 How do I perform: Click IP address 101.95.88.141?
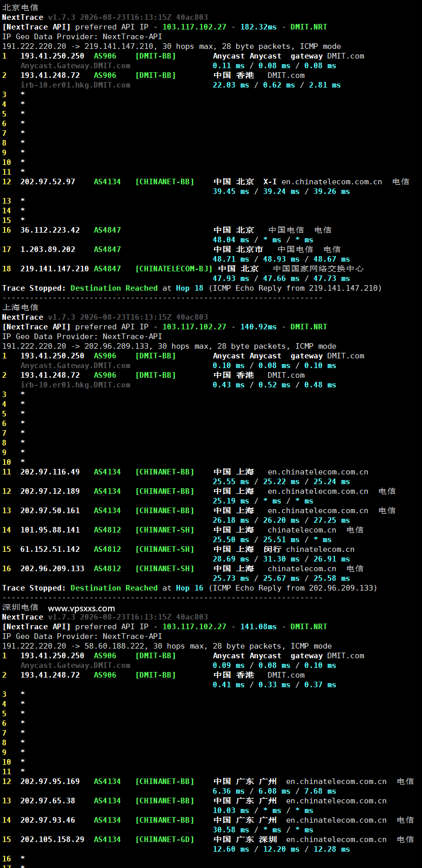[50, 530]
